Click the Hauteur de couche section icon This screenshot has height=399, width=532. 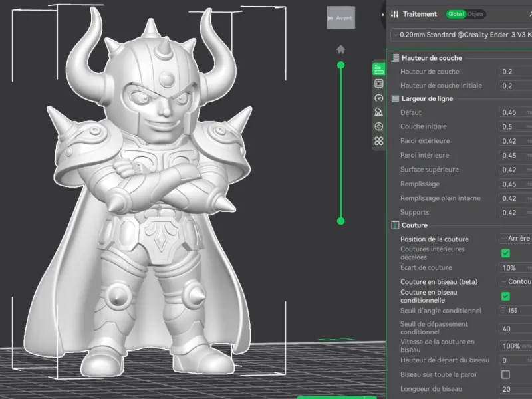pyautogui.click(x=395, y=58)
